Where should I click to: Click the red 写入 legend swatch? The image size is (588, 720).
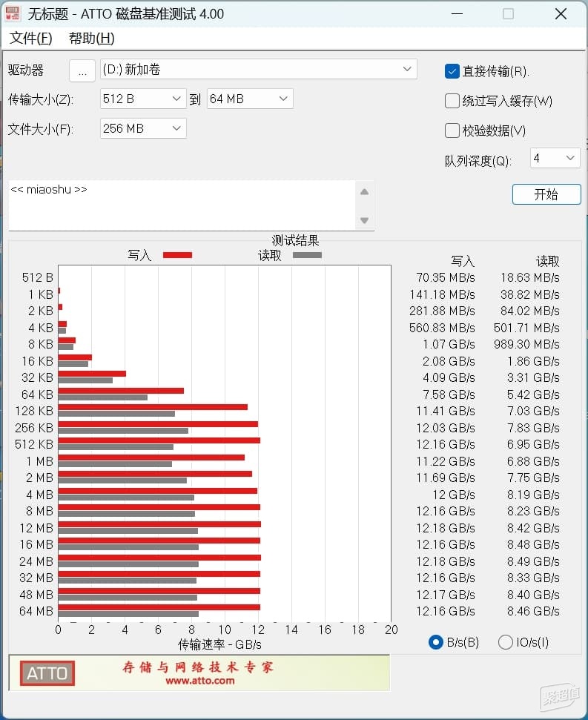(178, 255)
